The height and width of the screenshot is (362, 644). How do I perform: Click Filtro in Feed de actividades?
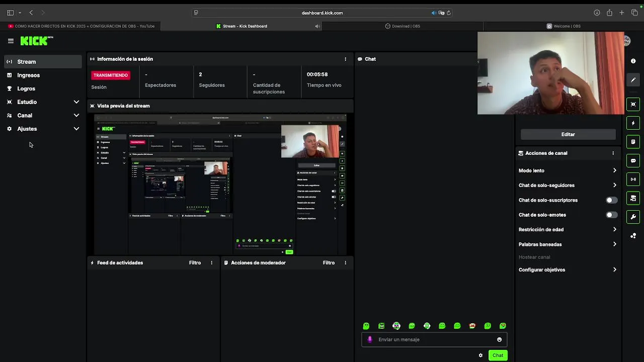195,262
